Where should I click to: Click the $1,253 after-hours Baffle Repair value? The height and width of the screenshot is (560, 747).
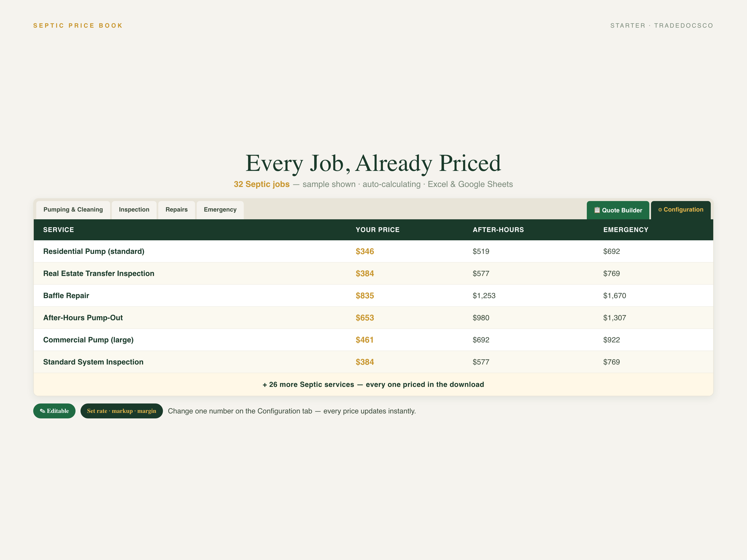[x=484, y=296]
